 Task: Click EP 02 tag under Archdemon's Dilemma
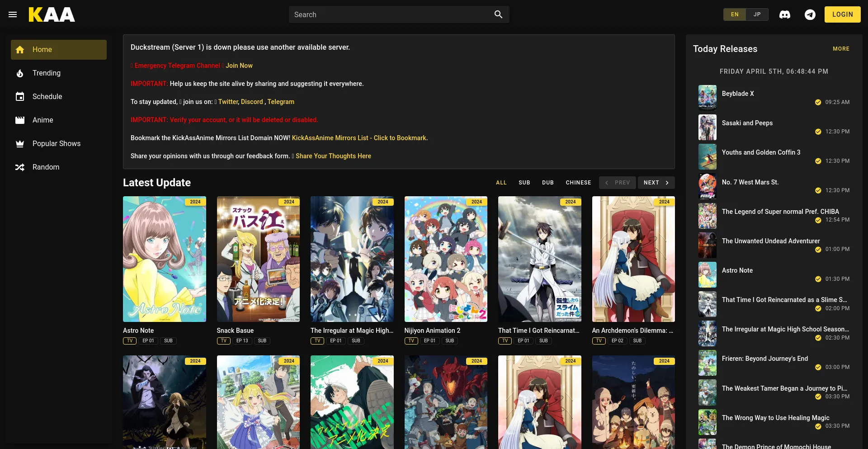618,341
